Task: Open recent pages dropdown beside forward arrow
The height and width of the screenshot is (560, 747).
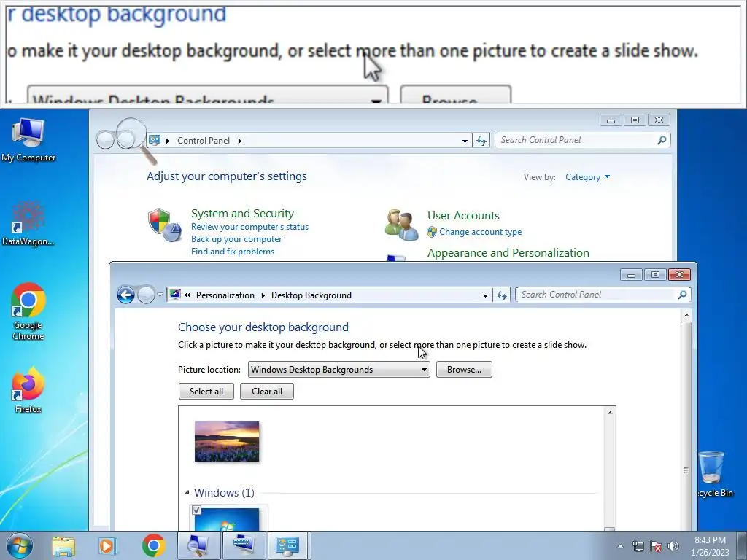Action: click(160, 295)
